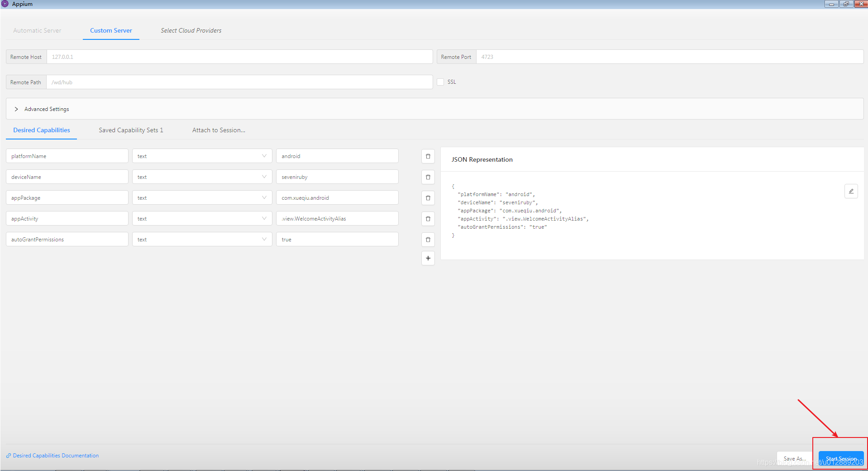The width and height of the screenshot is (868, 471).
Task: Edit the appActivity capability name field
Action: point(67,218)
